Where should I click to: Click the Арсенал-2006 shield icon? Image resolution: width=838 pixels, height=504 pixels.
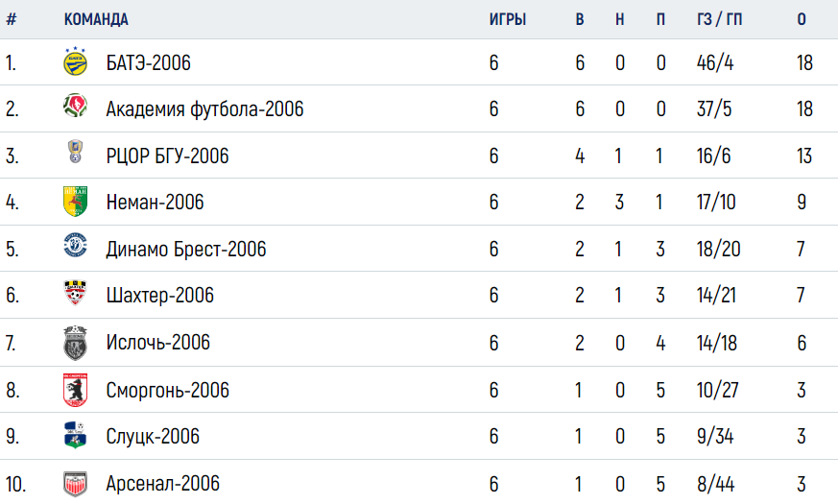[76, 484]
